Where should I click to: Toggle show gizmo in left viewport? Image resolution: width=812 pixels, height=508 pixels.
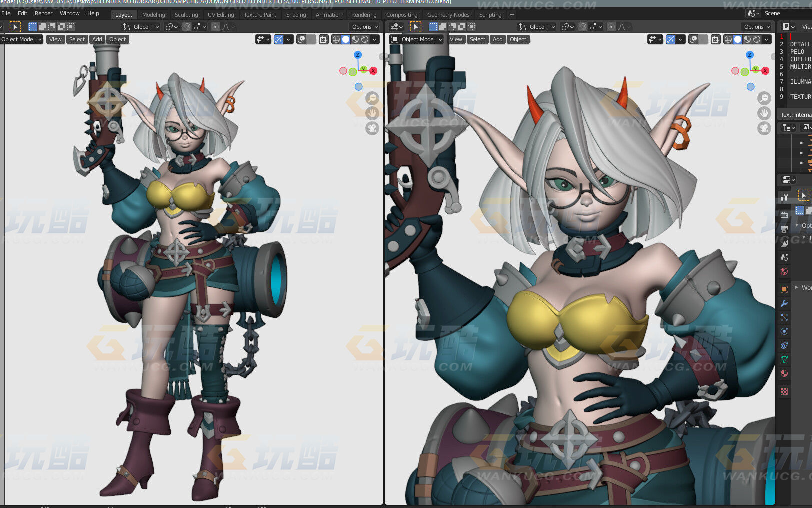279,39
